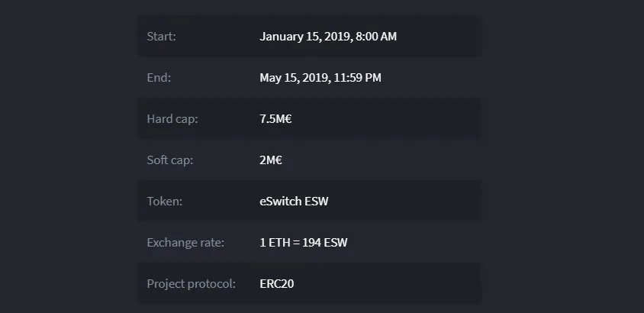644x313 pixels.
Task: Select the start date January 15, 2019
Action: (x=306, y=36)
